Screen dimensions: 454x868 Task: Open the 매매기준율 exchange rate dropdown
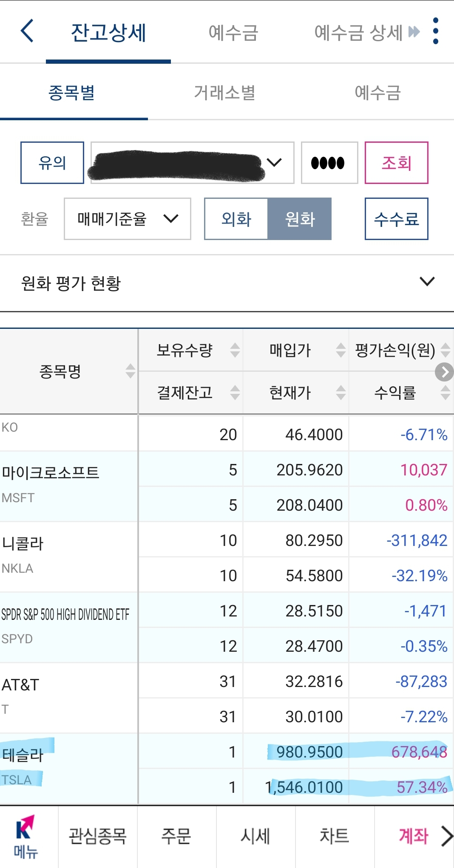click(x=128, y=219)
